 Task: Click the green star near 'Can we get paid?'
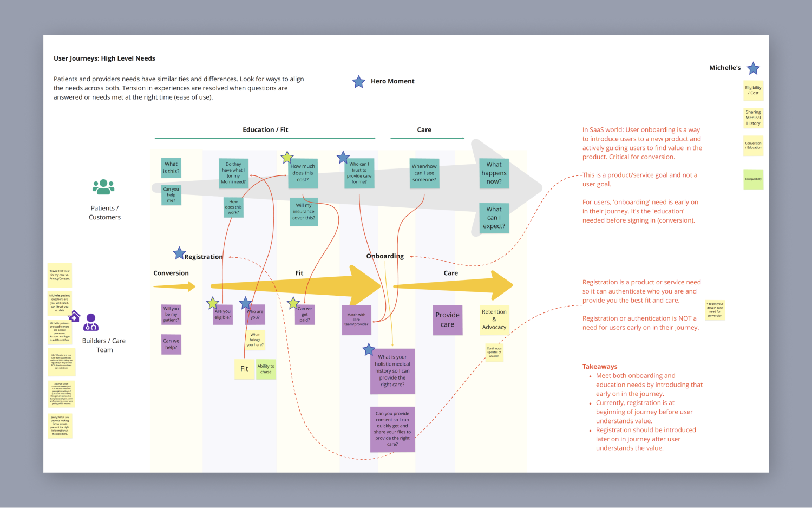[x=293, y=304]
